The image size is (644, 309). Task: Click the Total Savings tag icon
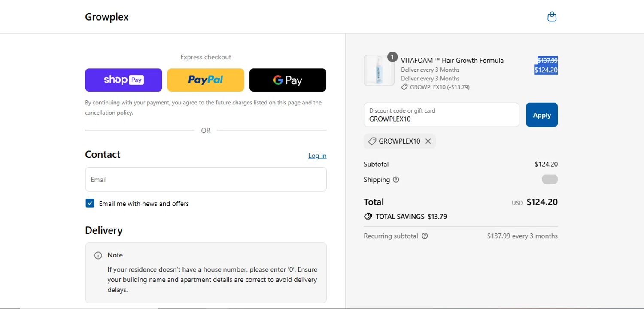coord(368,217)
